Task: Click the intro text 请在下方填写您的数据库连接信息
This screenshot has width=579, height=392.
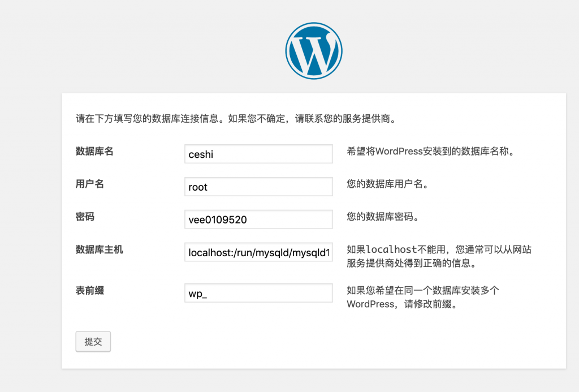Action: [148, 119]
